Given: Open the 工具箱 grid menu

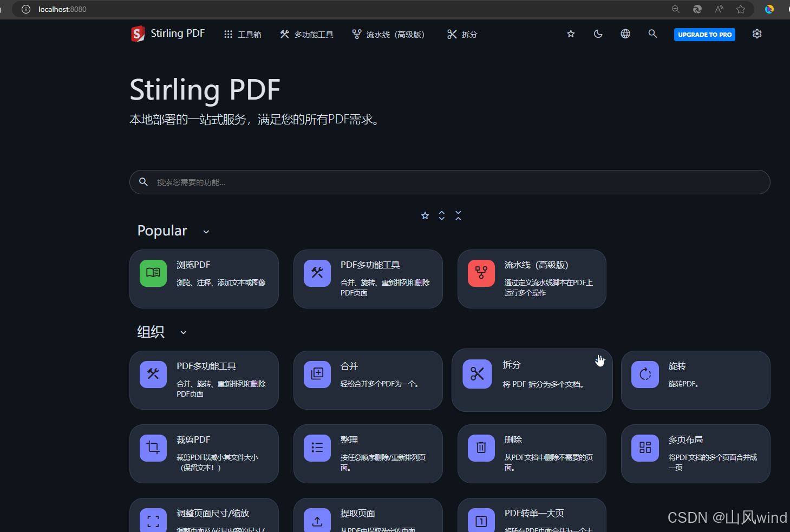Looking at the screenshot, I should pyautogui.click(x=243, y=34).
